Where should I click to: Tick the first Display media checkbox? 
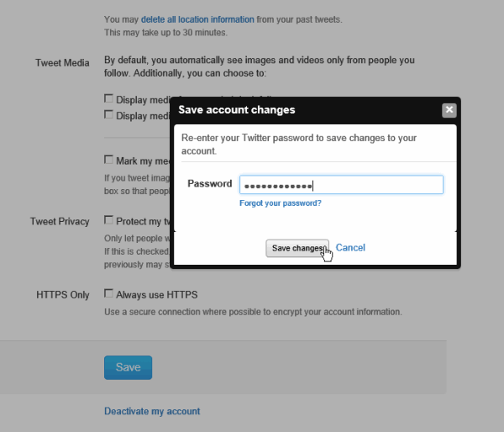click(x=108, y=99)
